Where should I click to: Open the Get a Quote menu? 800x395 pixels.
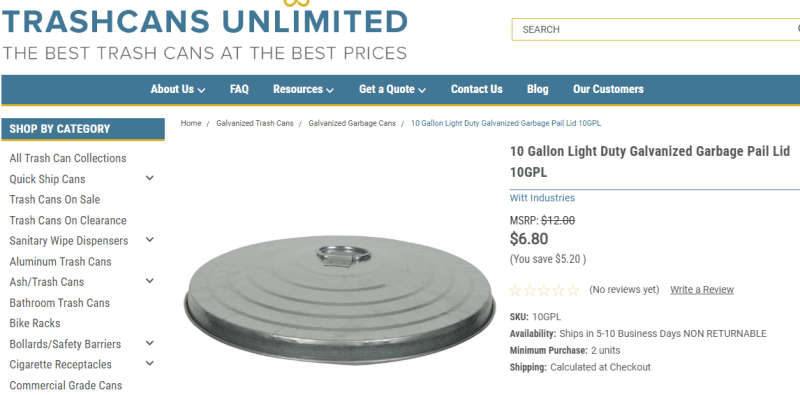392,89
